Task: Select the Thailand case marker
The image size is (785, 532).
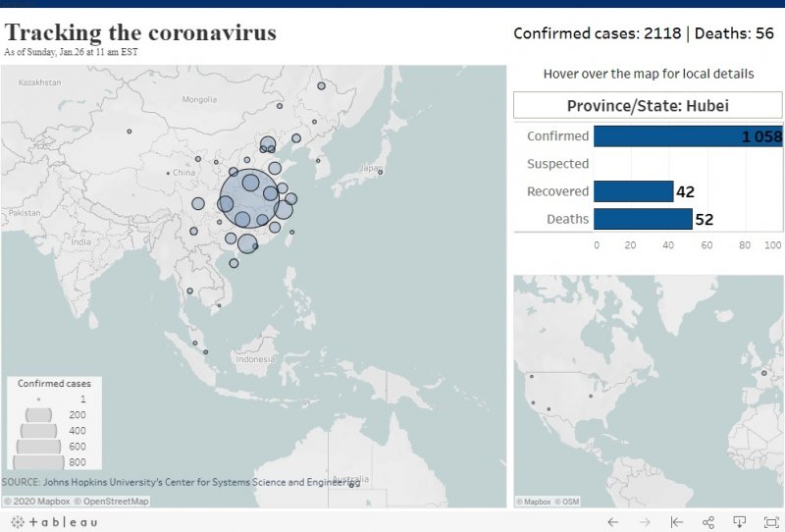Action: [x=189, y=291]
